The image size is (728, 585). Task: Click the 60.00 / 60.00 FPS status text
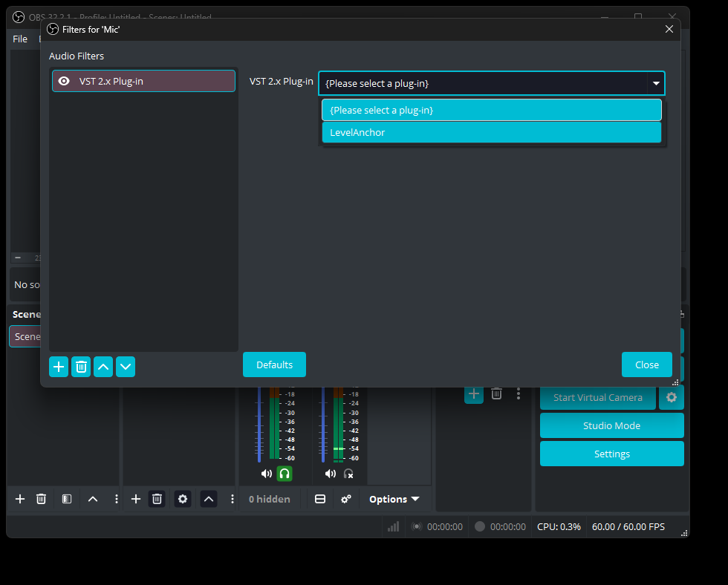coord(628,527)
